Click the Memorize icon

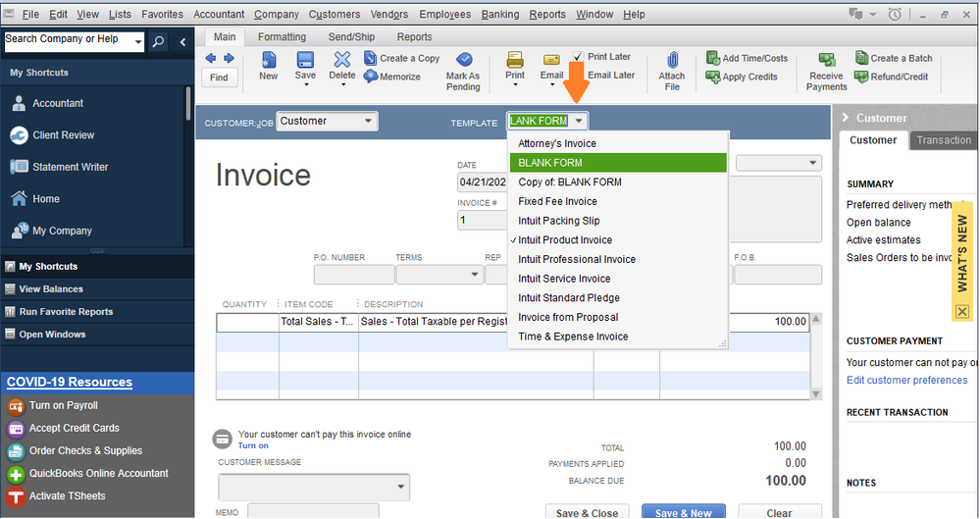pyautogui.click(x=371, y=77)
